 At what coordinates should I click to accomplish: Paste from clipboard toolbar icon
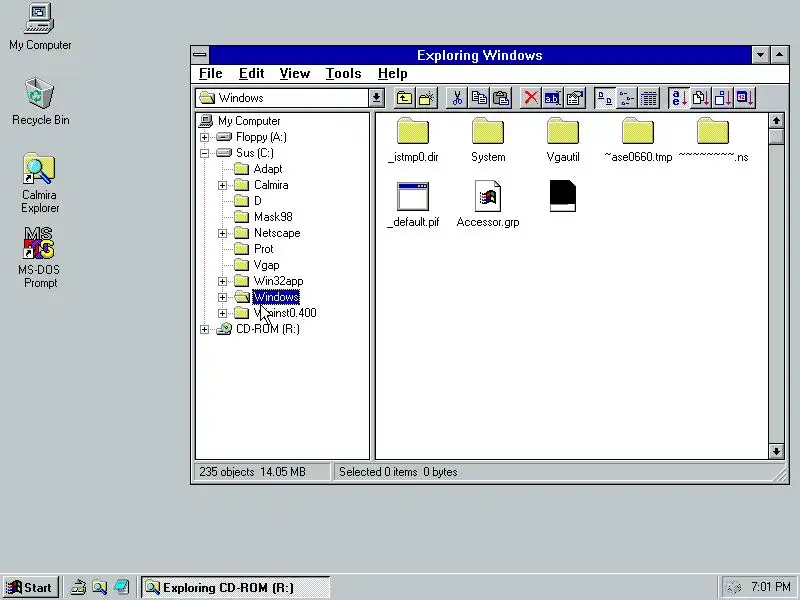point(502,97)
